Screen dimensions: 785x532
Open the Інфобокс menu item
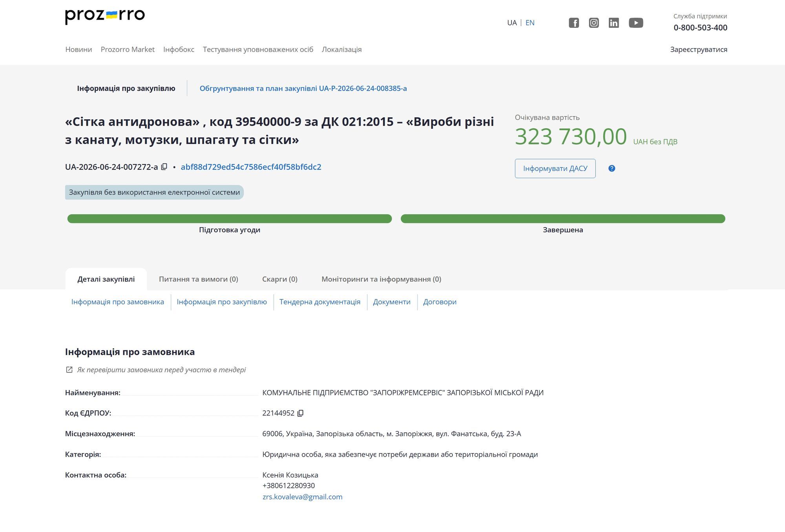[x=179, y=49]
